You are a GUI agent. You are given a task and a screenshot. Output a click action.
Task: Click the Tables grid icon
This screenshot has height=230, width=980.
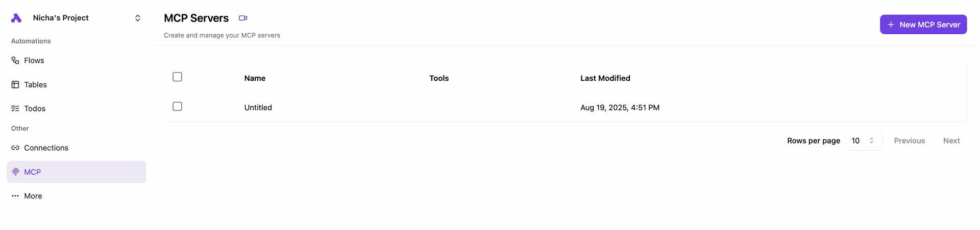coord(15,85)
